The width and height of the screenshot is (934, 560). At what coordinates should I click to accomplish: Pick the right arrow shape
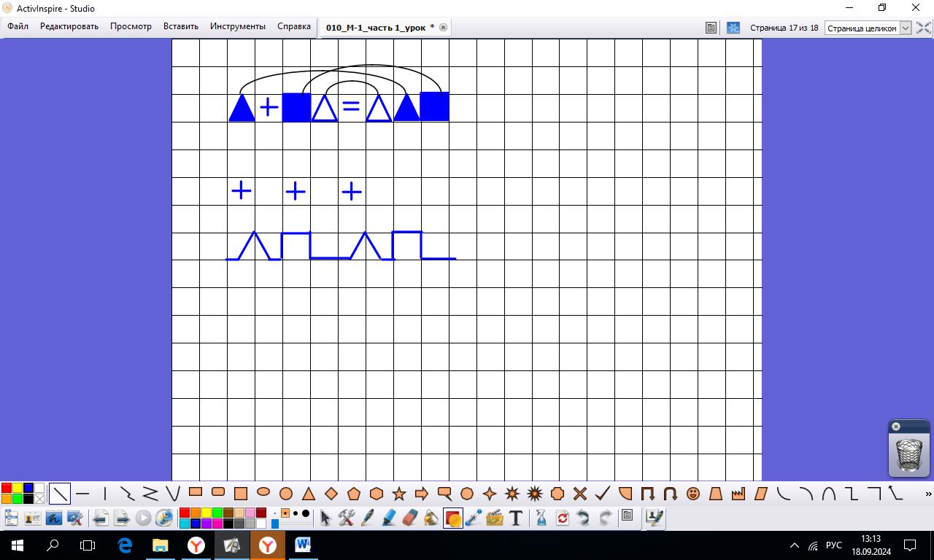click(422, 494)
